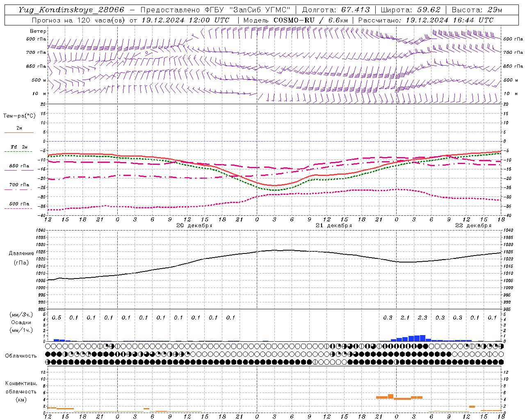Image resolution: width=525 pixels, height=420 pixels.
Task: Click the Осадки panel label
Action: tap(21, 322)
